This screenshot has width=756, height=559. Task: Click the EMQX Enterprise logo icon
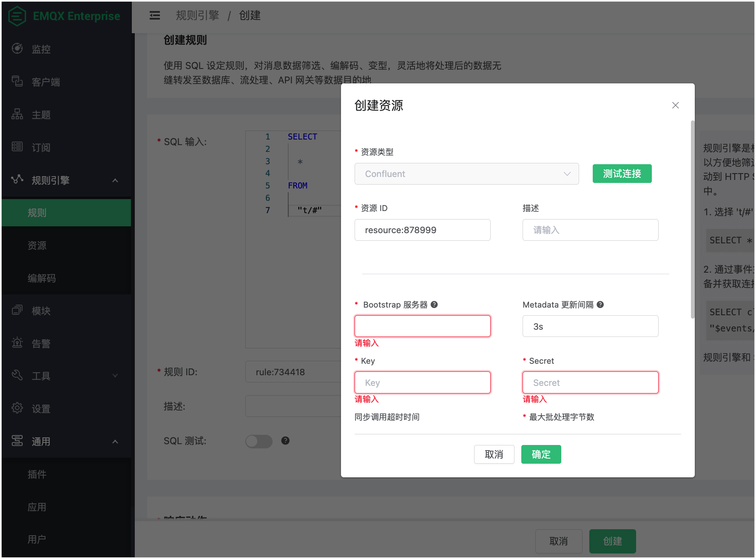point(17,16)
